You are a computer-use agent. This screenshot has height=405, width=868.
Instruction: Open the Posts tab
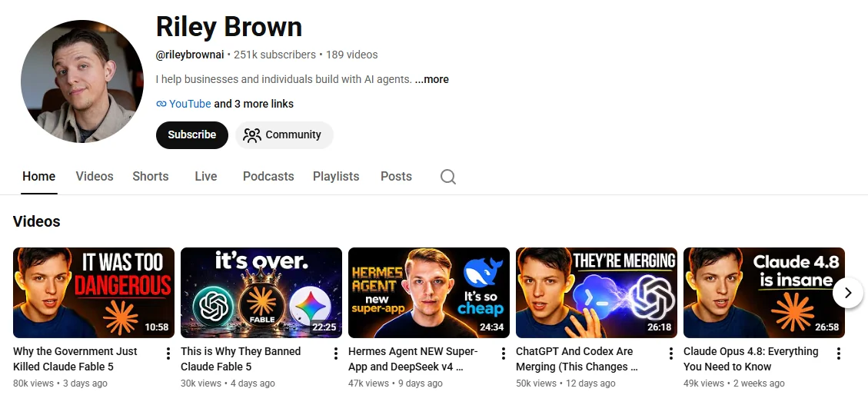coord(397,177)
